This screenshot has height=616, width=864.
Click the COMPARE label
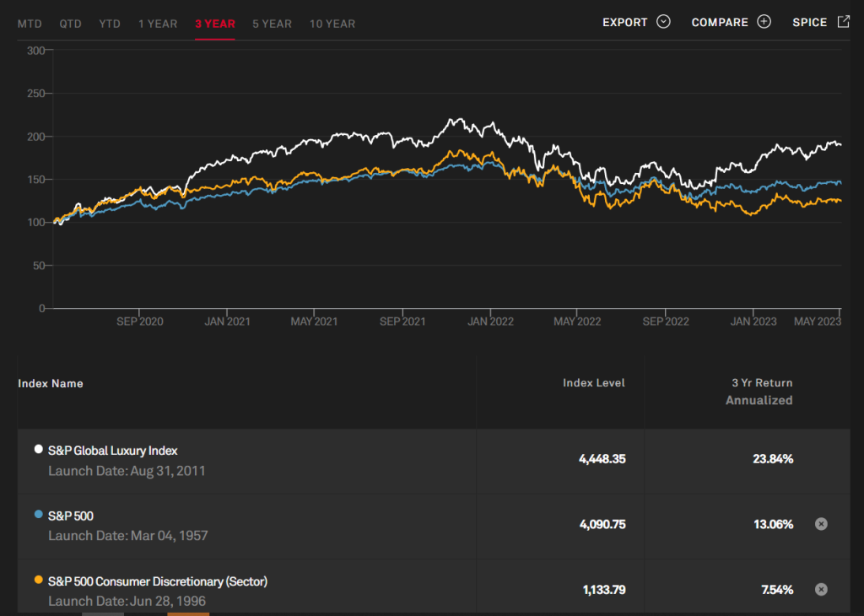coord(720,23)
